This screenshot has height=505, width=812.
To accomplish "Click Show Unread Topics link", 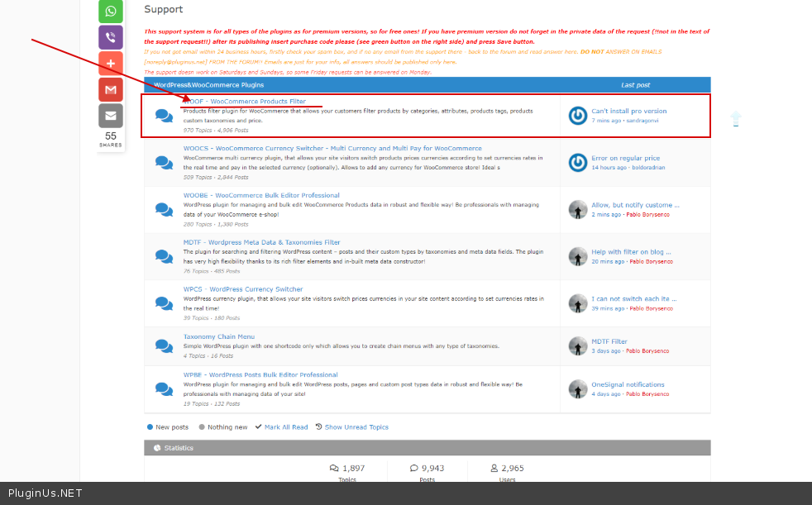I will (x=356, y=427).
